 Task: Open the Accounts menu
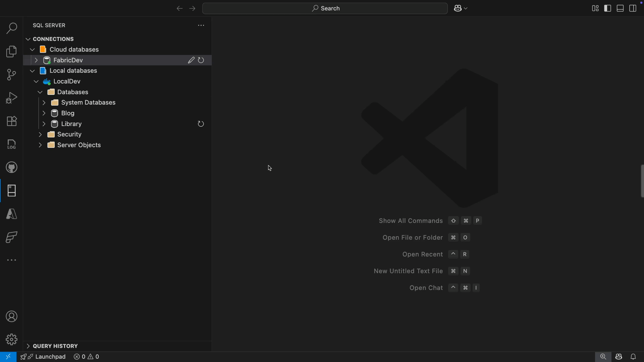pyautogui.click(x=12, y=316)
